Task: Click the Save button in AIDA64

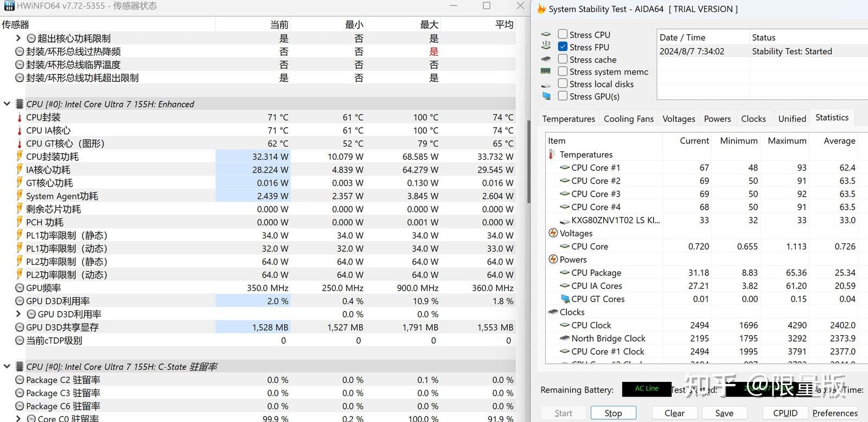Action: [x=724, y=413]
